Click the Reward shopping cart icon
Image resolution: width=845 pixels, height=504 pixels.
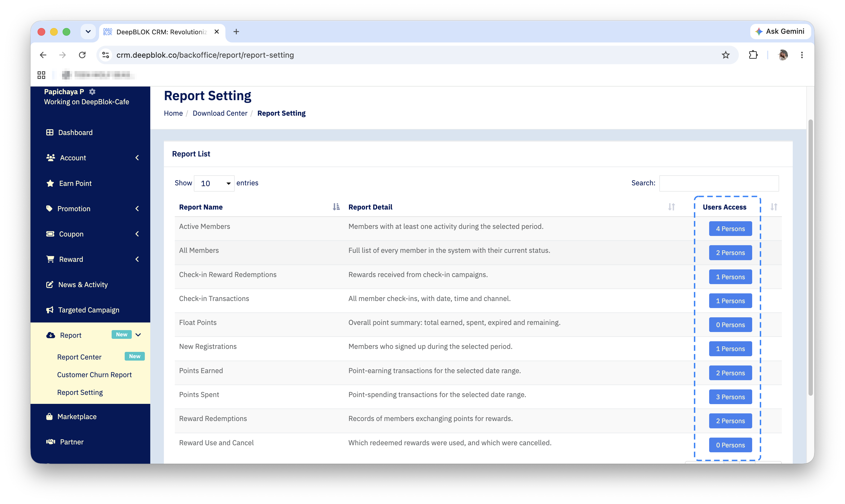(50, 259)
